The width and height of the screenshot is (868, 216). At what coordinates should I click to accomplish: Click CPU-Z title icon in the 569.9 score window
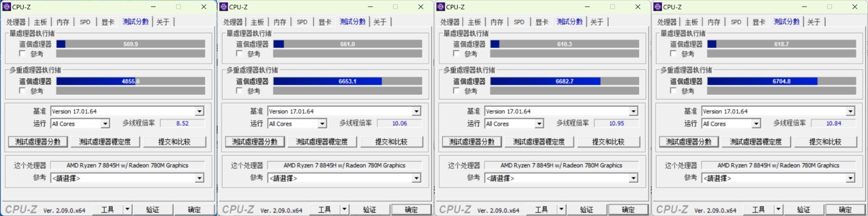(7, 7)
